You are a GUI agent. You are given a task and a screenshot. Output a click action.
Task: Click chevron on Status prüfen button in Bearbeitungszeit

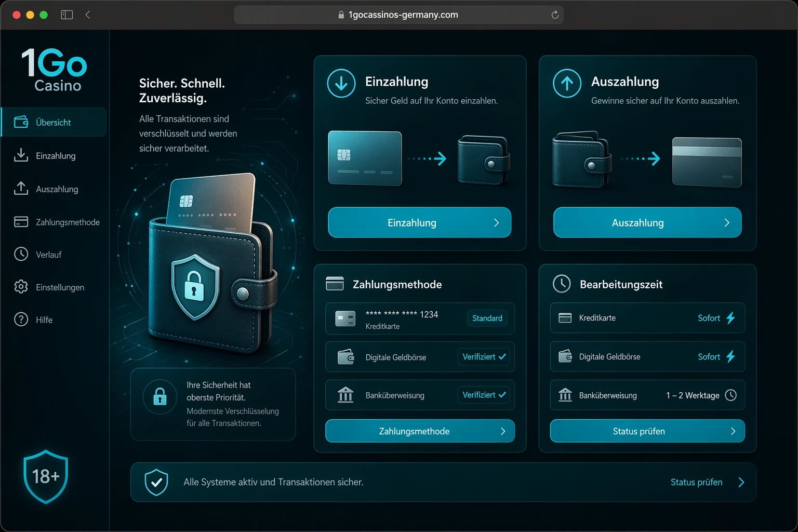(x=733, y=431)
